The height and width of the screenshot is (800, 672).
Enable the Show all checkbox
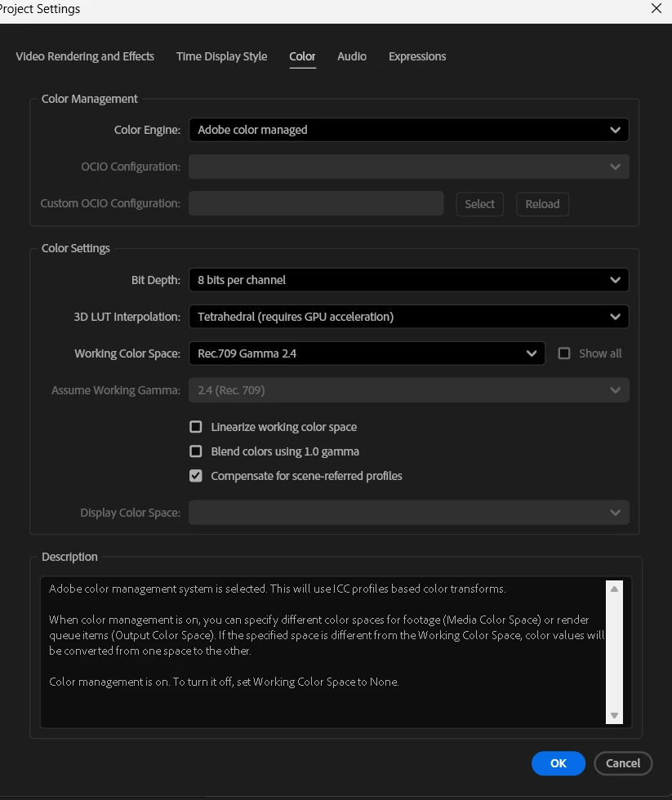564,353
